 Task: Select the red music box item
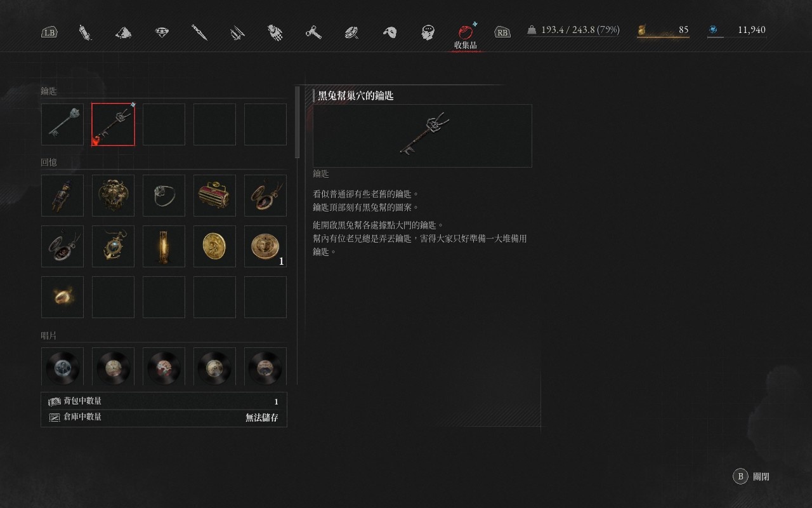tap(214, 196)
